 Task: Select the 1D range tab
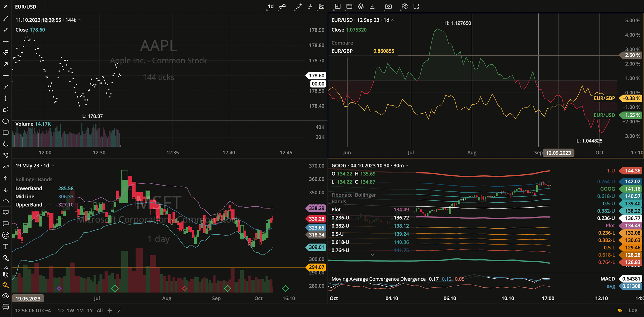(60, 311)
